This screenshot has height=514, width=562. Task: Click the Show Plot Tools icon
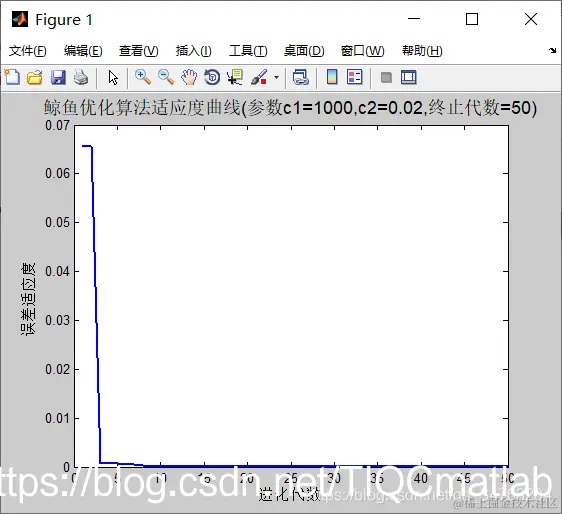click(409, 77)
